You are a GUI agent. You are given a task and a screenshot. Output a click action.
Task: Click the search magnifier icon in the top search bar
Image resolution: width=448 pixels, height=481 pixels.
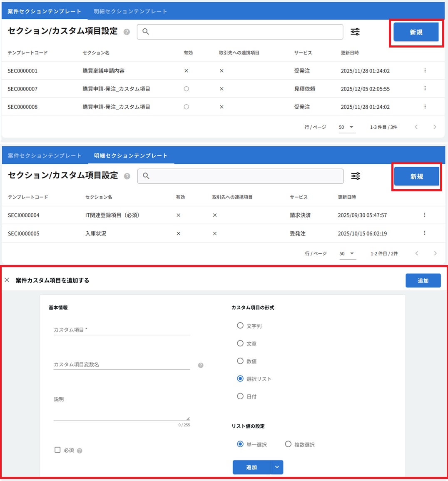(145, 32)
